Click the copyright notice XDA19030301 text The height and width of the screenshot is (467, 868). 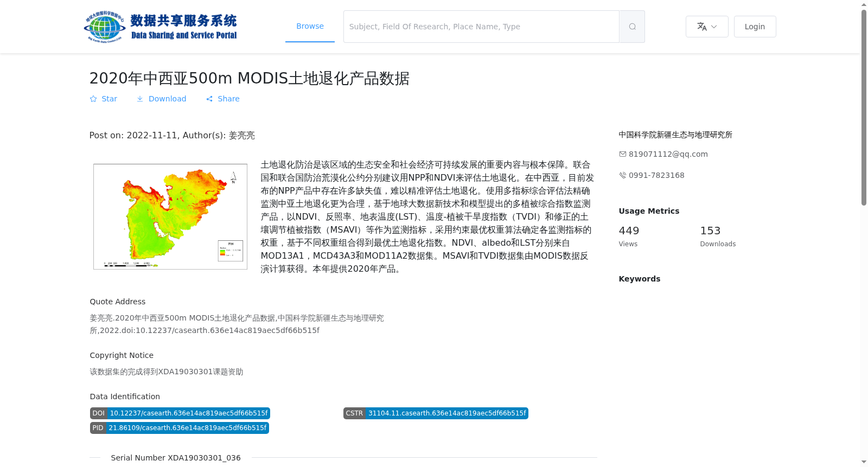point(167,372)
